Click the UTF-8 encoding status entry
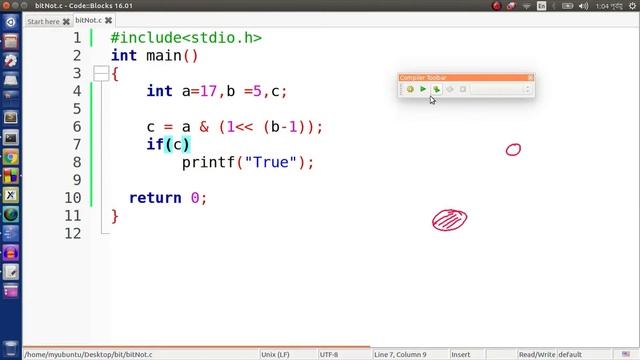 329,354
